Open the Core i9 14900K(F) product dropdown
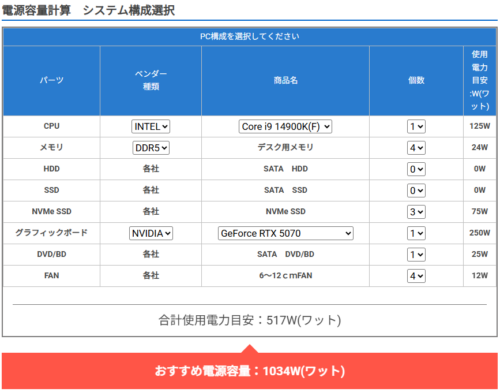 (285, 127)
